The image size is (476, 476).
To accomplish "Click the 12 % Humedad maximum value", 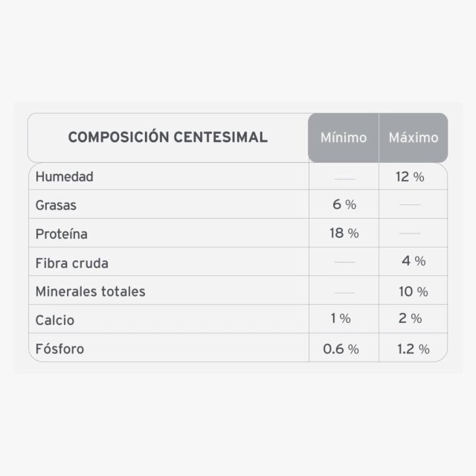I will (410, 177).
